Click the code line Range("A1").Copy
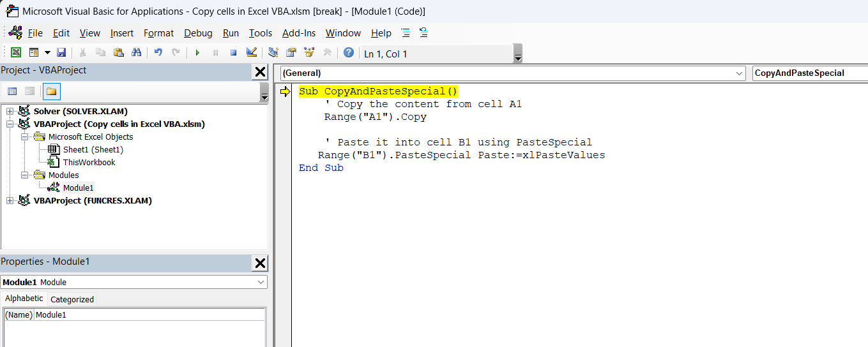 375,117
